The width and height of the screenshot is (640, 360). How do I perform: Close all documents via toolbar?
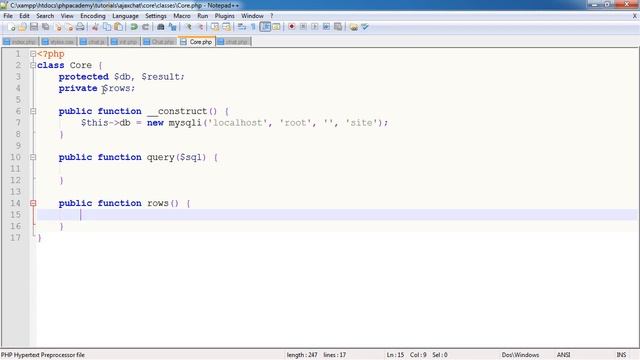(69, 27)
